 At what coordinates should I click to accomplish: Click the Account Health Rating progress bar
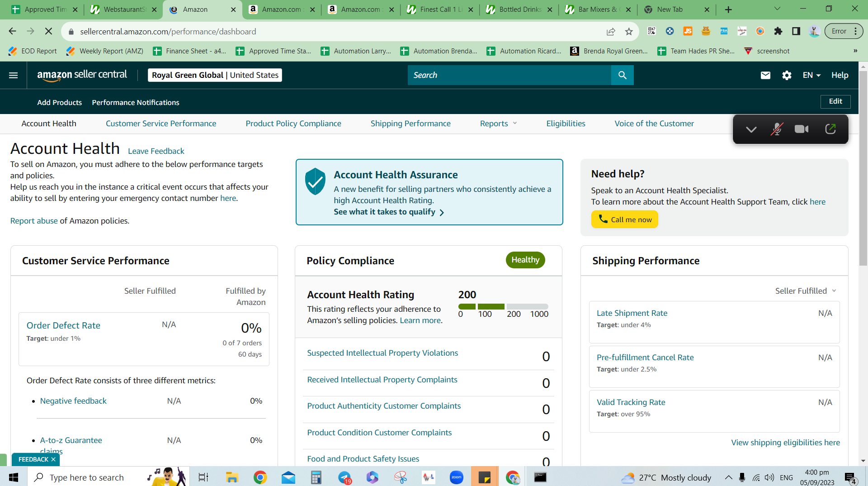[503, 306]
